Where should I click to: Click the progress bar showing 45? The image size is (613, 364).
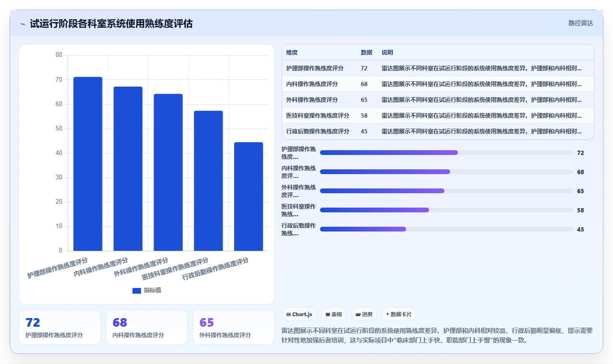(446, 229)
